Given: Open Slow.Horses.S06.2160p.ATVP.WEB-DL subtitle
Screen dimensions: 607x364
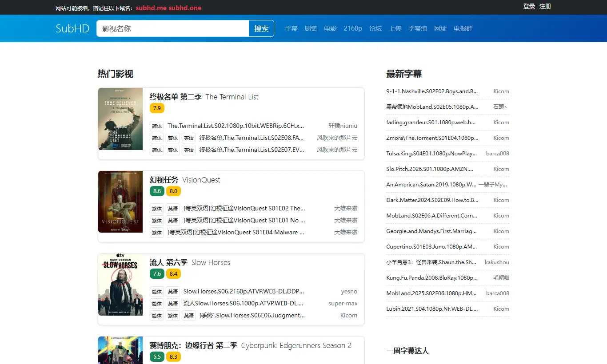Looking at the screenshot, I should (244, 292).
